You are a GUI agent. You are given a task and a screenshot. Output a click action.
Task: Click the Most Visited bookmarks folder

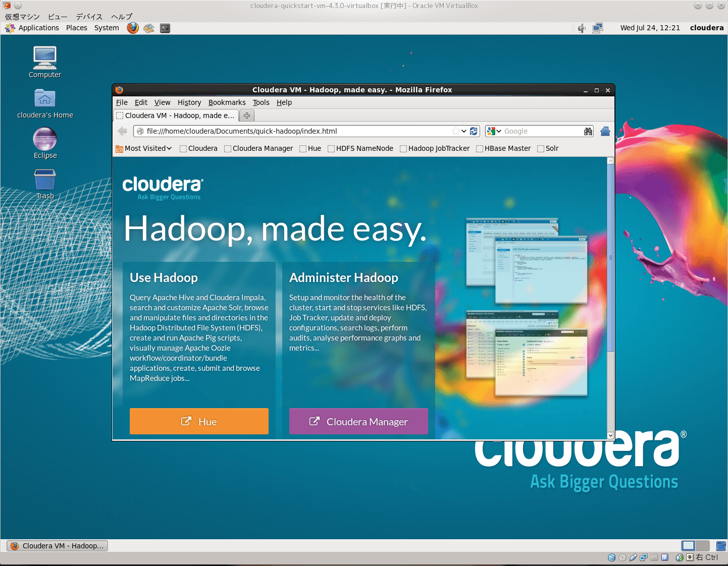coord(144,148)
